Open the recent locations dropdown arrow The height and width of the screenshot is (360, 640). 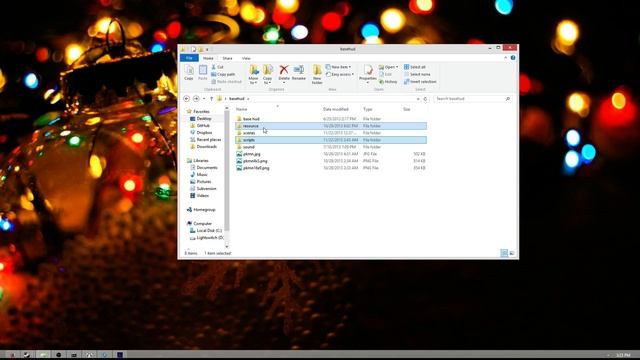[x=204, y=99]
